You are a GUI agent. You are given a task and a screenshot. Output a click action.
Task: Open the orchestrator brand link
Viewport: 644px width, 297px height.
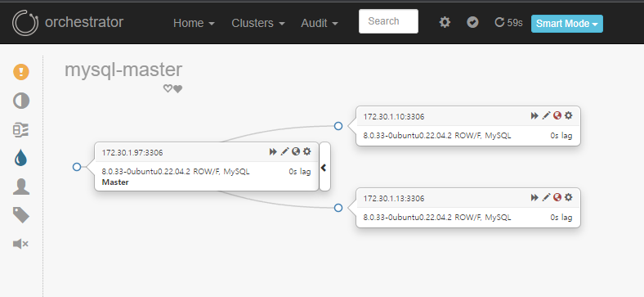click(84, 22)
